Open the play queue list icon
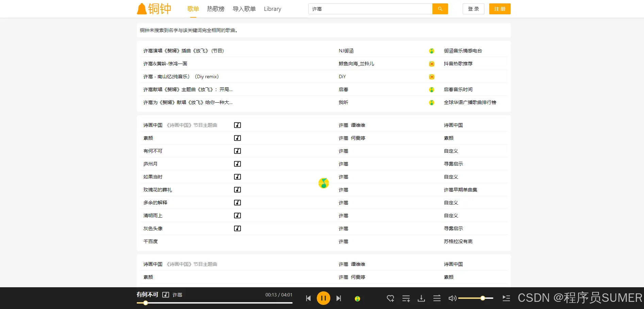 [506, 298]
